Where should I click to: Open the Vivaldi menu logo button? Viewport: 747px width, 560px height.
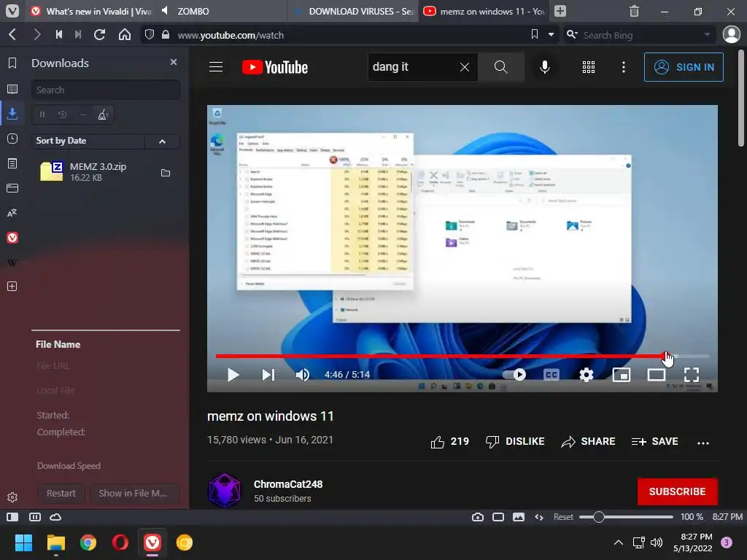[x=12, y=11]
